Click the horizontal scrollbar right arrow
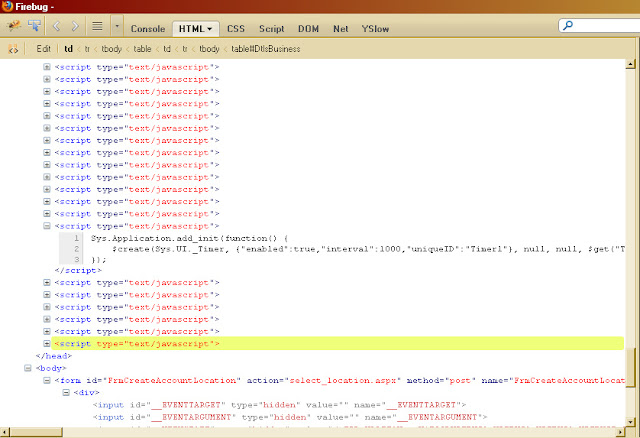 (x=620, y=431)
